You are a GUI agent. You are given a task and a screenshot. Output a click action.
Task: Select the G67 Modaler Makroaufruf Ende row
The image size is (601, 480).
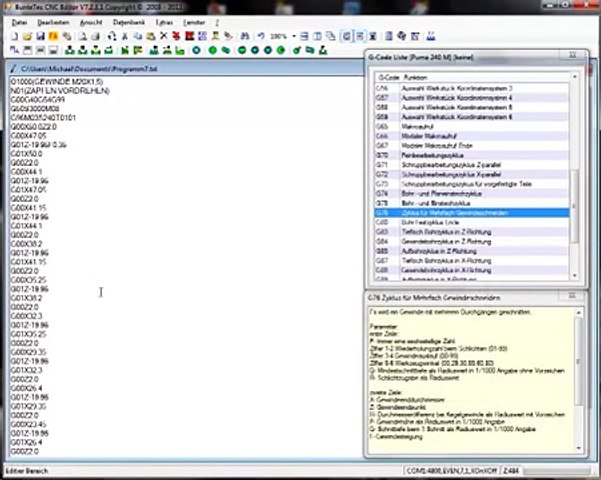[472, 146]
